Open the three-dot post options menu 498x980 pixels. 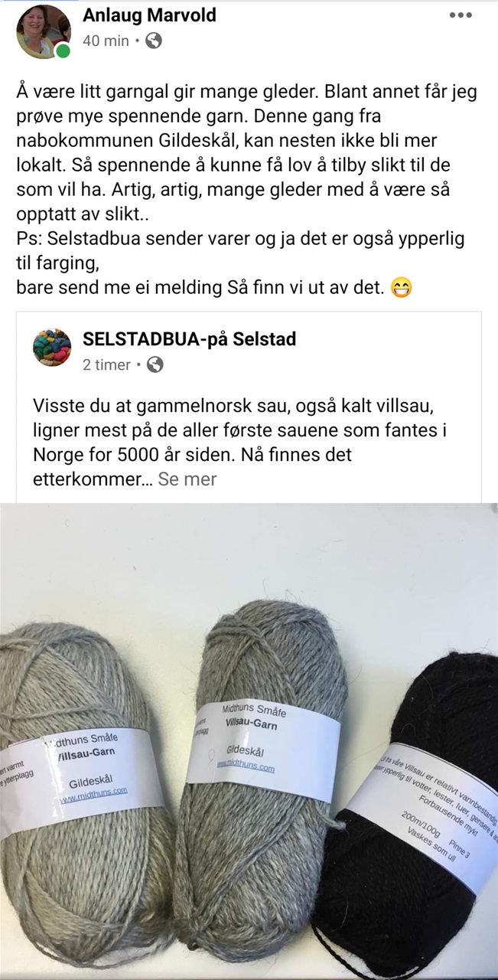tap(460, 16)
